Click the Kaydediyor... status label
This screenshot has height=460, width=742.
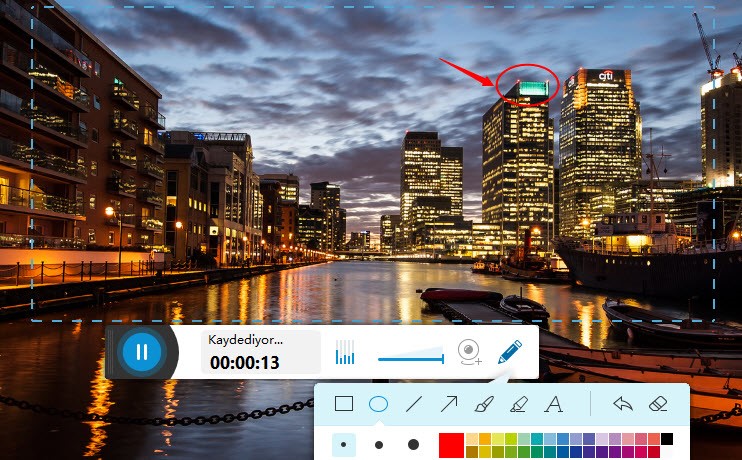click(246, 340)
